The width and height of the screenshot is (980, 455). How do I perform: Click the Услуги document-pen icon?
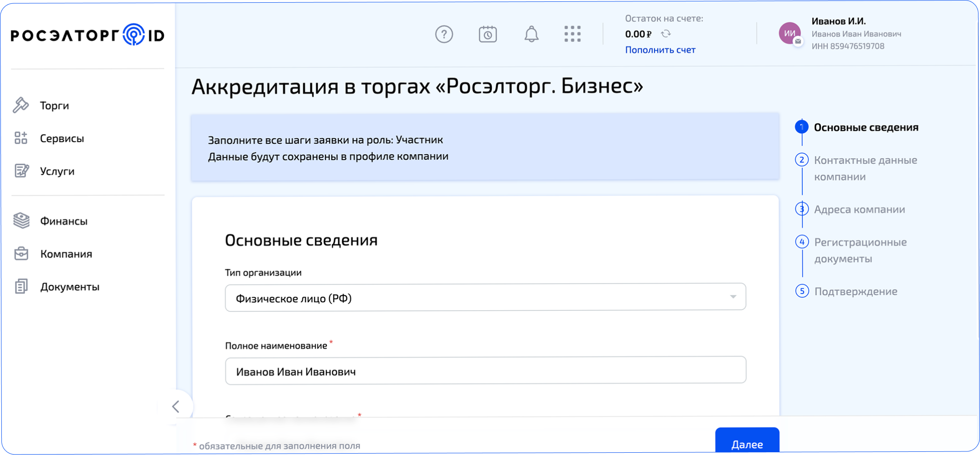click(x=21, y=171)
